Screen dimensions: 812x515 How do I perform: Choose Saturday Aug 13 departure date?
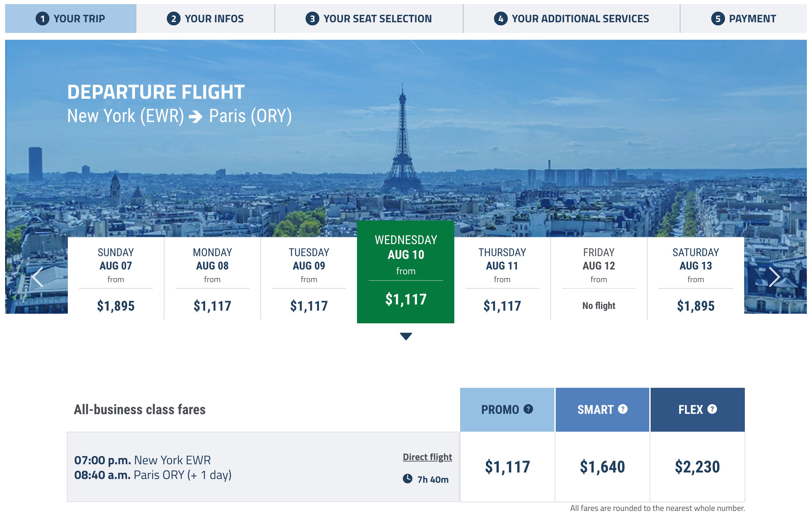point(696,278)
